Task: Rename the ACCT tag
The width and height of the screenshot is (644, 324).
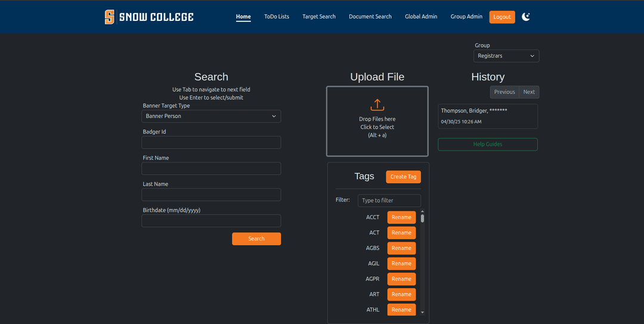Action: pyautogui.click(x=401, y=217)
